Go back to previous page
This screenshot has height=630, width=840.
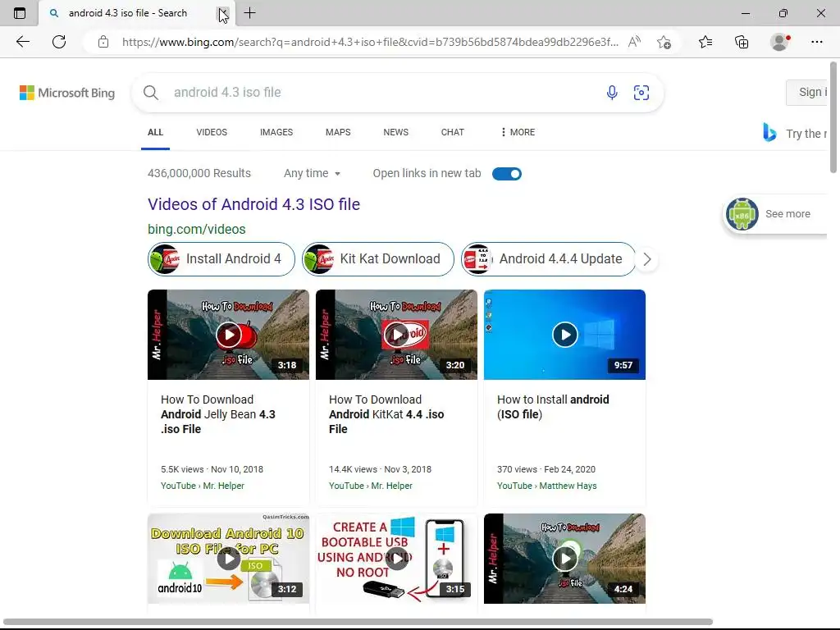point(22,42)
